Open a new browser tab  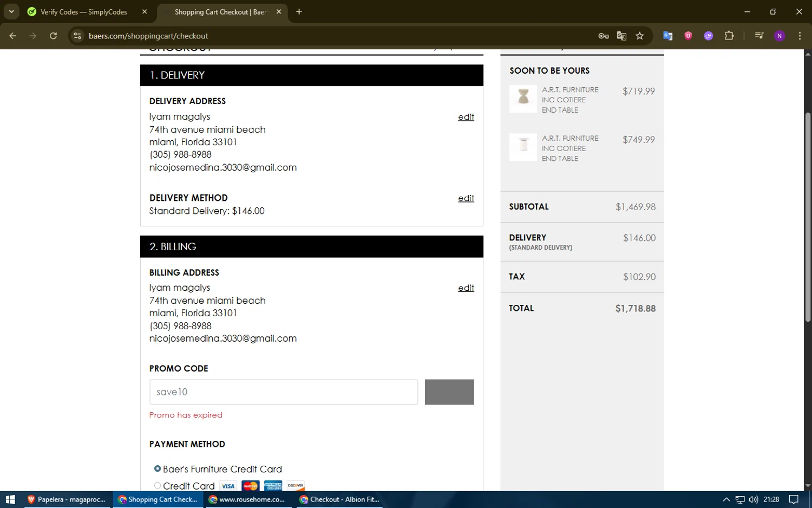click(299, 11)
